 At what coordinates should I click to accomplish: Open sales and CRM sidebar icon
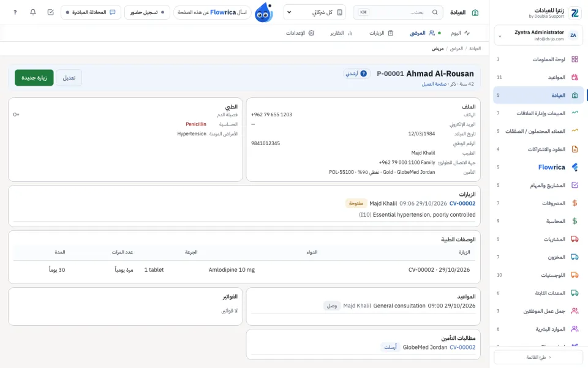coord(575,113)
